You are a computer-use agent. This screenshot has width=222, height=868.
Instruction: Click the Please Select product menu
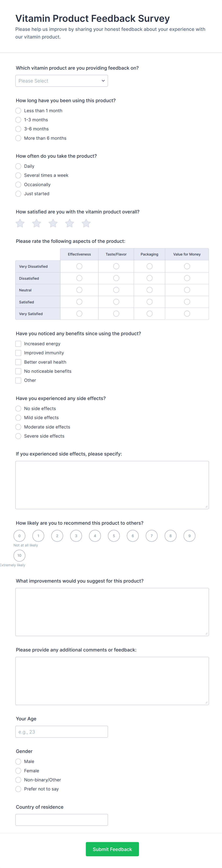click(x=62, y=81)
